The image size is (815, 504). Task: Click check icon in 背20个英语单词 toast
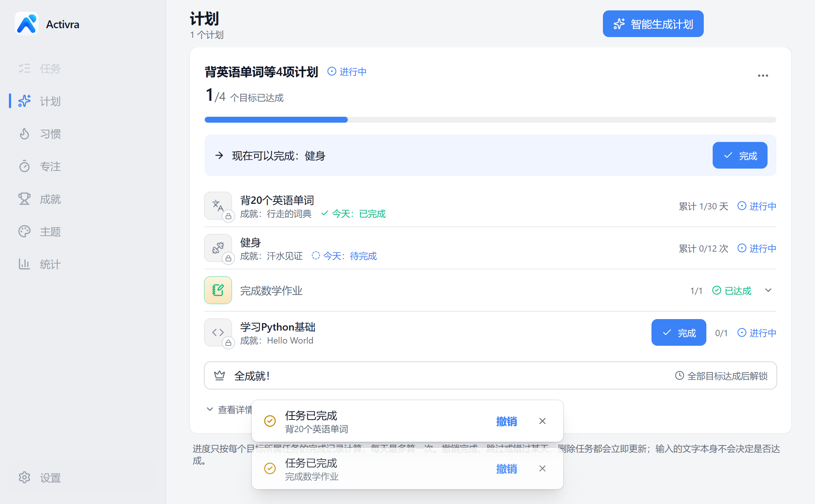coord(270,421)
